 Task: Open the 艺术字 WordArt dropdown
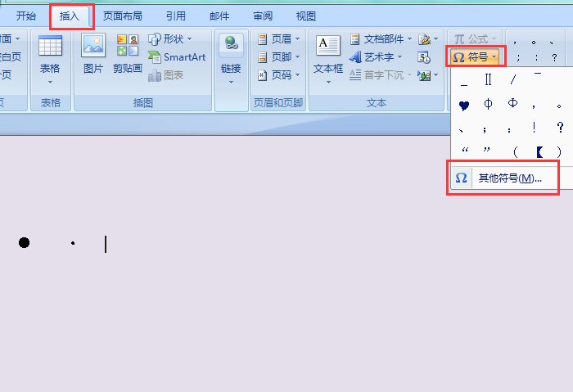coord(376,57)
